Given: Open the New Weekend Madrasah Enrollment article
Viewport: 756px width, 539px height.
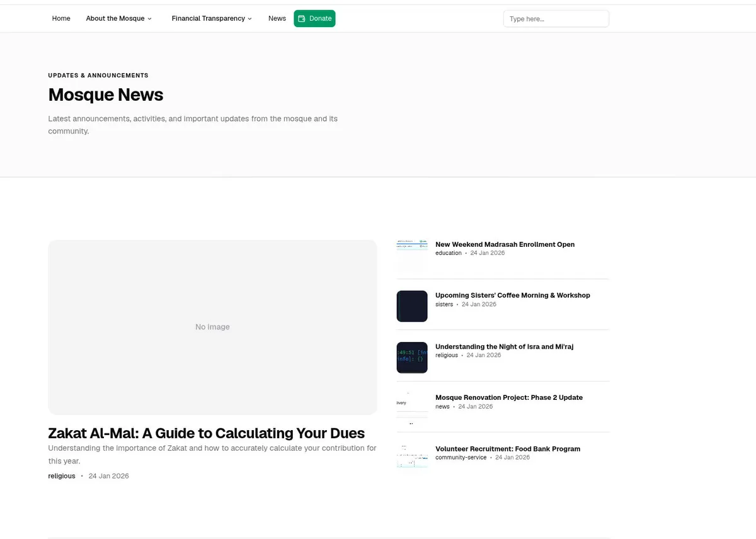Looking at the screenshot, I should [505, 244].
